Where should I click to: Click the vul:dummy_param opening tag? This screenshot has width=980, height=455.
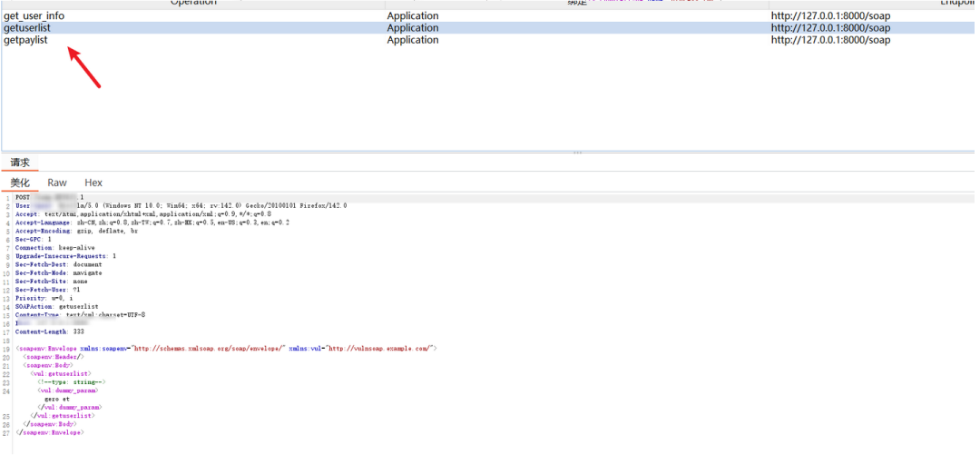69,391
